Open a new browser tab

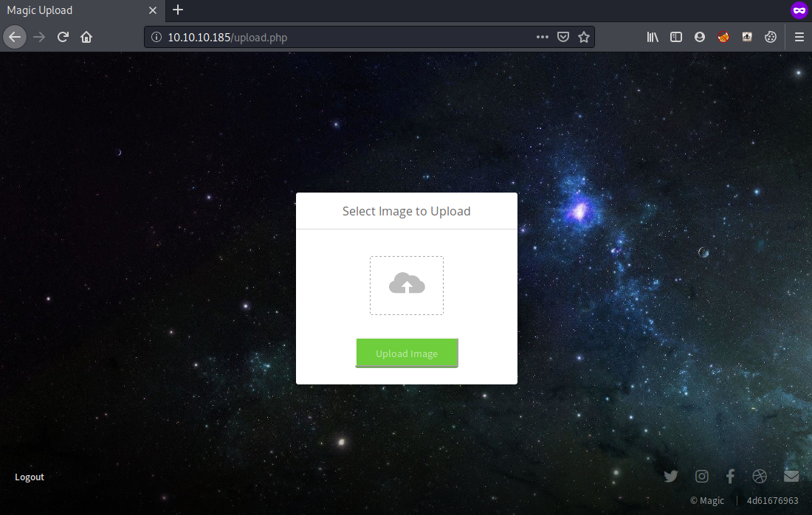[178, 10]
